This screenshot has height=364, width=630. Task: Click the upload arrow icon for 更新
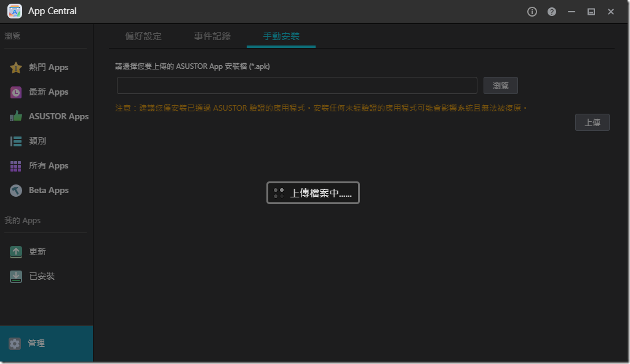pyautogui.click(x=15, y=252)
